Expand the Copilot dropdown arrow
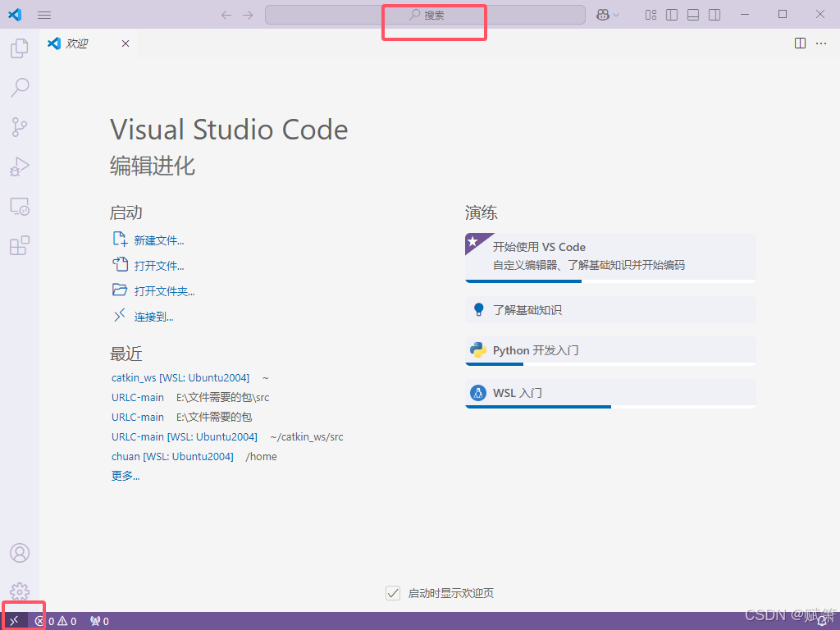 (616, 15)
